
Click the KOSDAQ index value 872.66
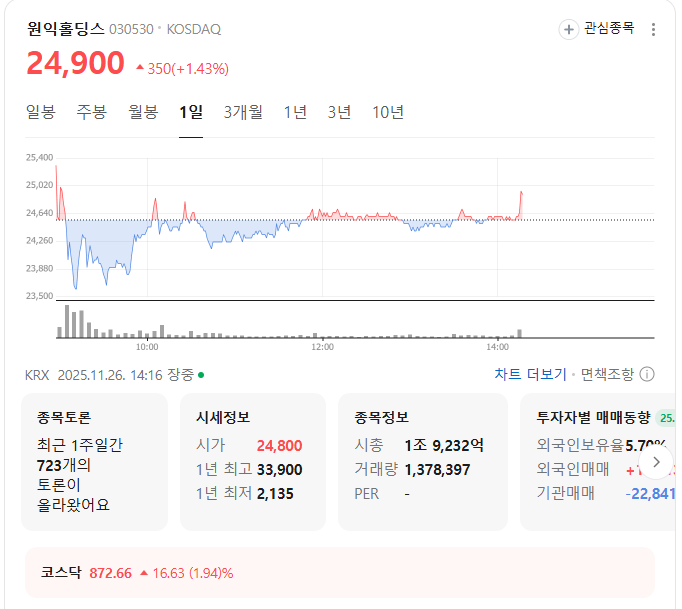click(x=110, y=573)
